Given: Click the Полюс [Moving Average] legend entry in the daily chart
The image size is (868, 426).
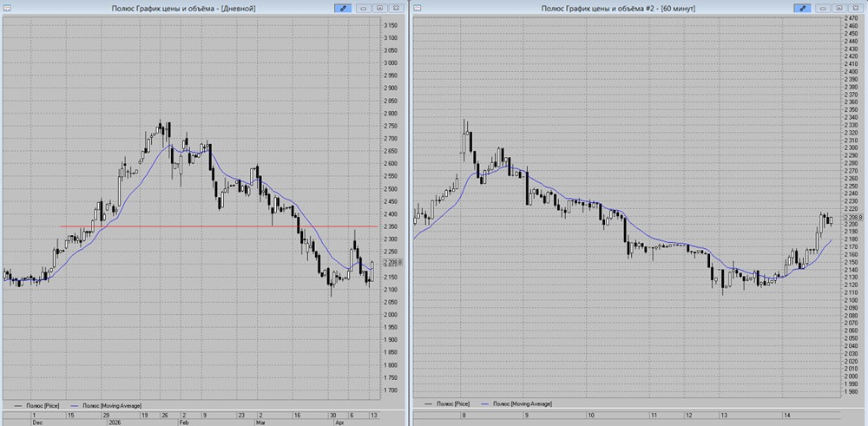Looking at the screenshot, I should click(x=106, y=405).
